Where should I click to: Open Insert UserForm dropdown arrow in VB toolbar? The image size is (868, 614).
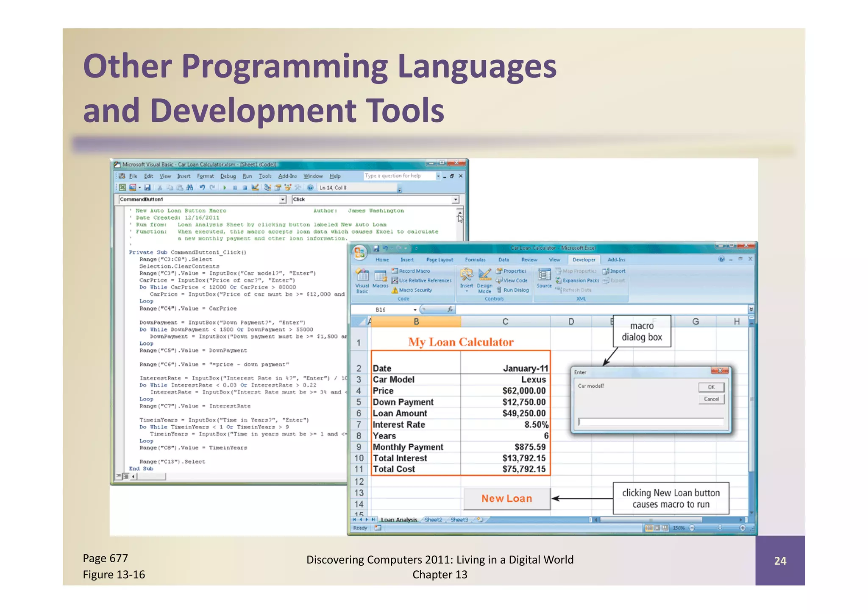[x=139, y=187]
